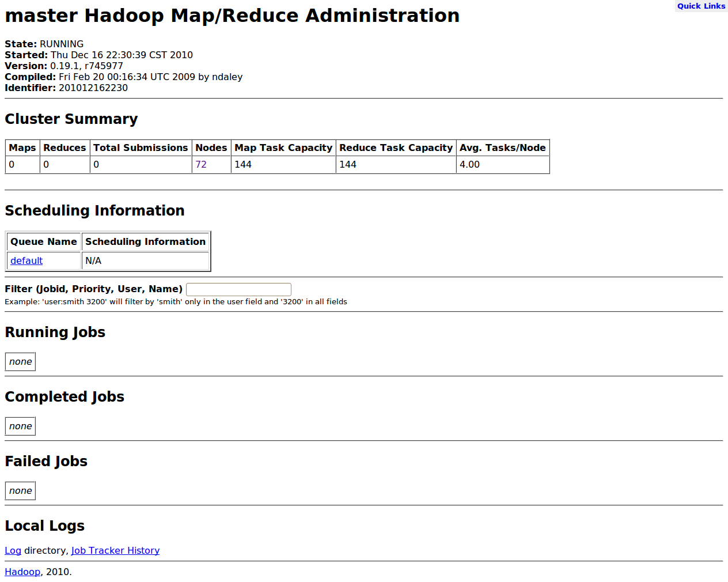Open the 72 nodes link
This screenshot has height=582, width=728.
201,164
